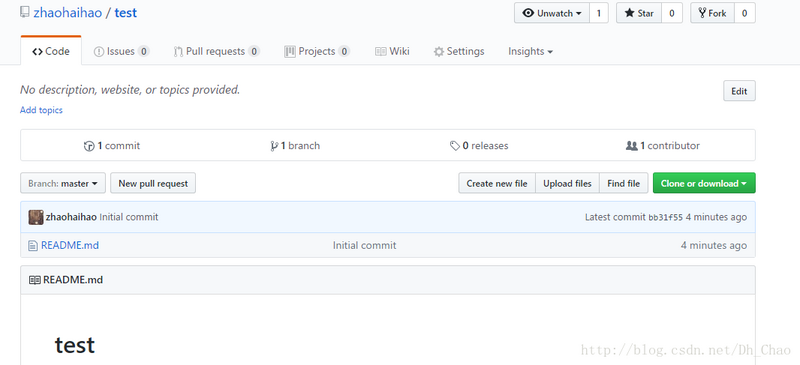Image resolution: width=800 pixels, height=365 pixels.
Task: Click the fork icon on Fork button
Action: (703, 13)
